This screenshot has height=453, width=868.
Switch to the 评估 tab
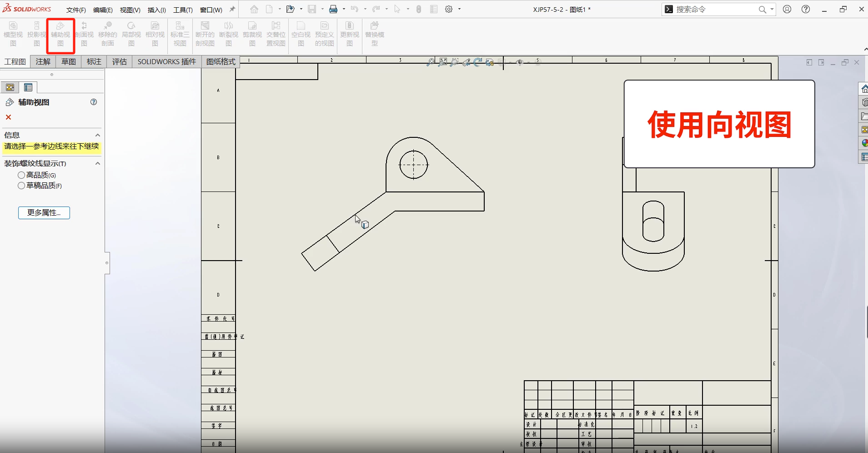(x=120, y=62)
